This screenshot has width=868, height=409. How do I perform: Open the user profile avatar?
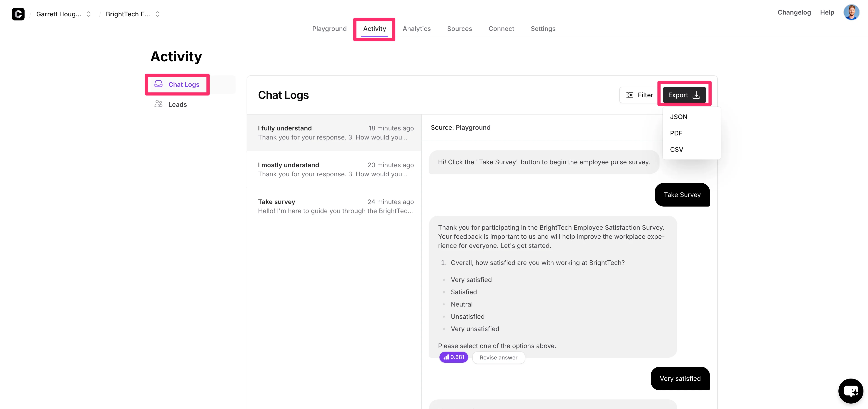click(x=851, y=12)
